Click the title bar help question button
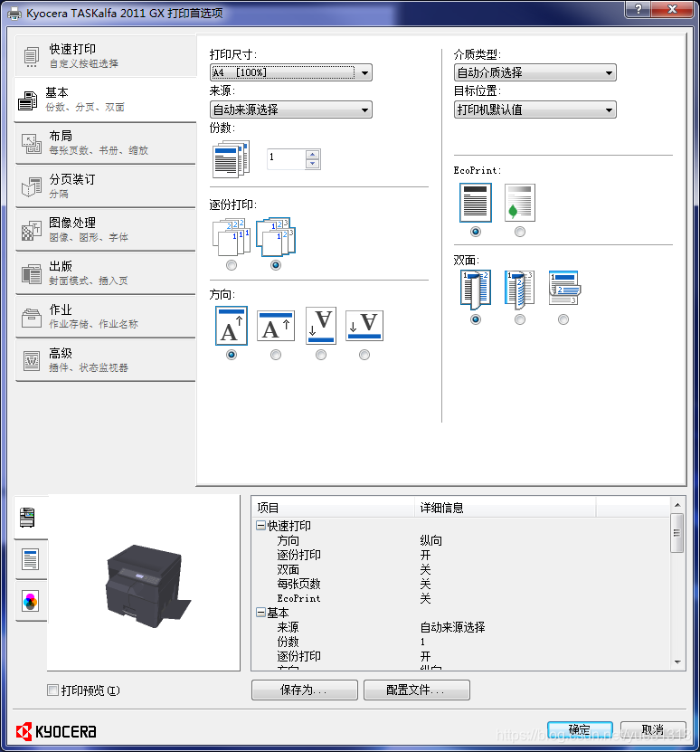The image size is (700, 752). [x=639, y=9]
